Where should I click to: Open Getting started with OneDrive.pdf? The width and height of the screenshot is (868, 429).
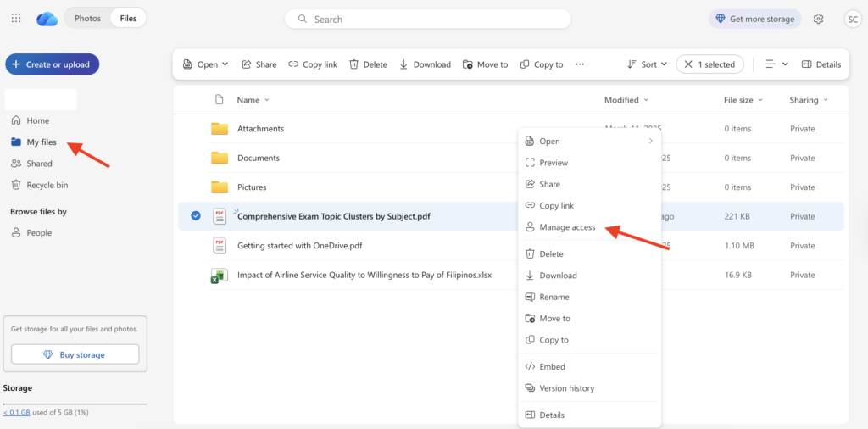tap(300, 246)
